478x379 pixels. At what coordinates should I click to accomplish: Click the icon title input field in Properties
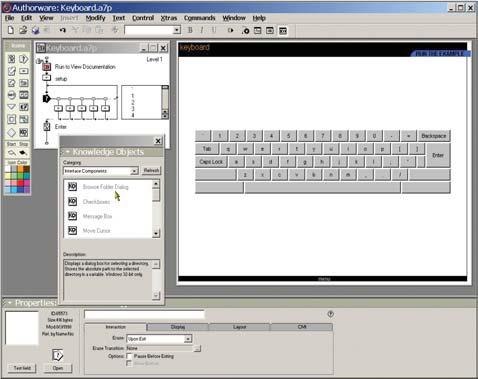144,314
